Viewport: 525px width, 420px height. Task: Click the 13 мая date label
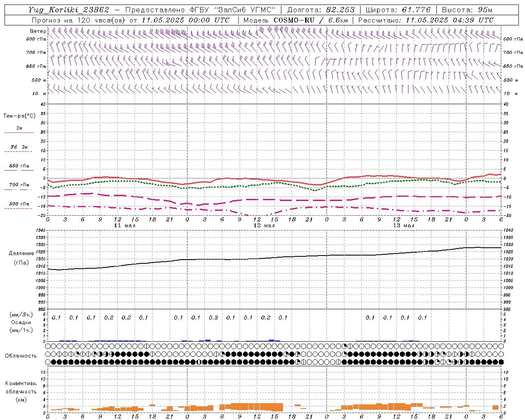click(x=404, y=226)
